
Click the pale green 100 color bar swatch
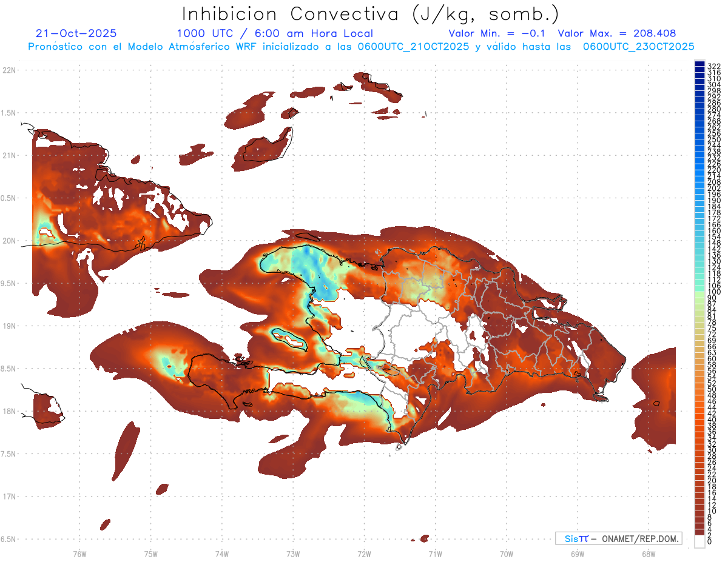coord(699,295)
